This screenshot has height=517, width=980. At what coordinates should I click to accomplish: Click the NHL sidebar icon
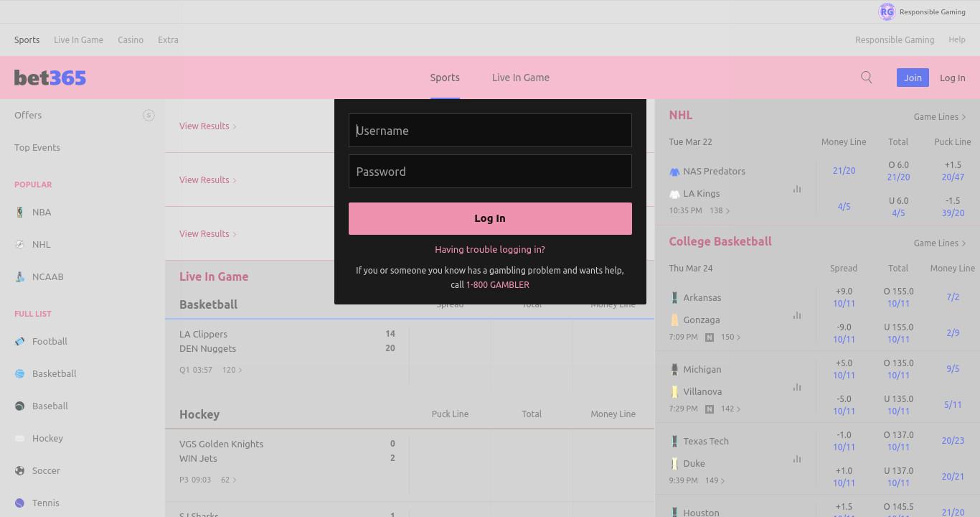(x=20, y=244)
